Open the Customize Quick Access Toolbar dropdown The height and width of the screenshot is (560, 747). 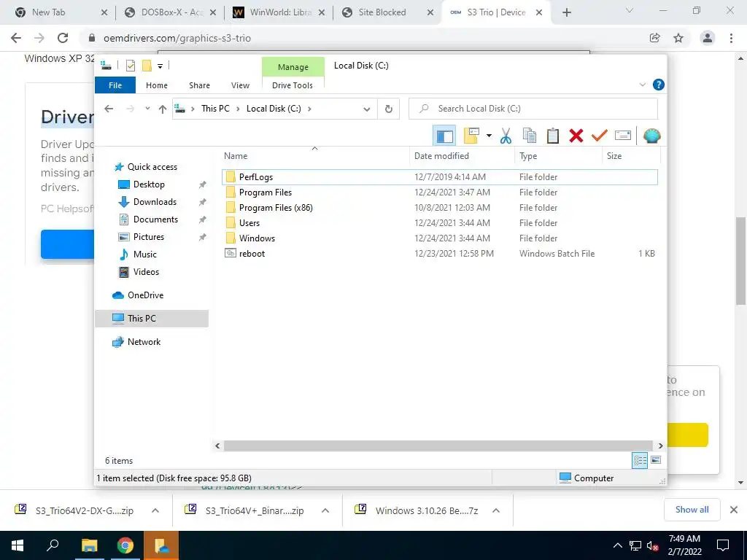coord(160,66)
